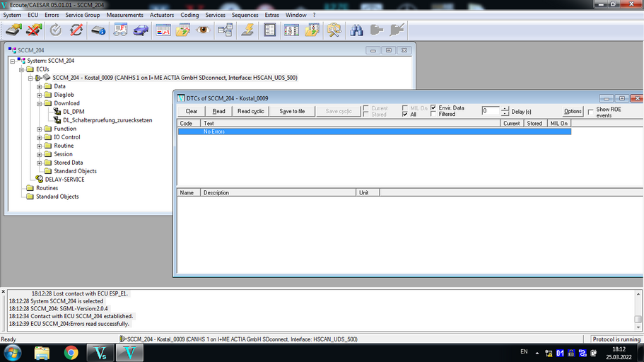Click the eye toolbar icon
Screen dimensions: 644x362
(204, 30)
